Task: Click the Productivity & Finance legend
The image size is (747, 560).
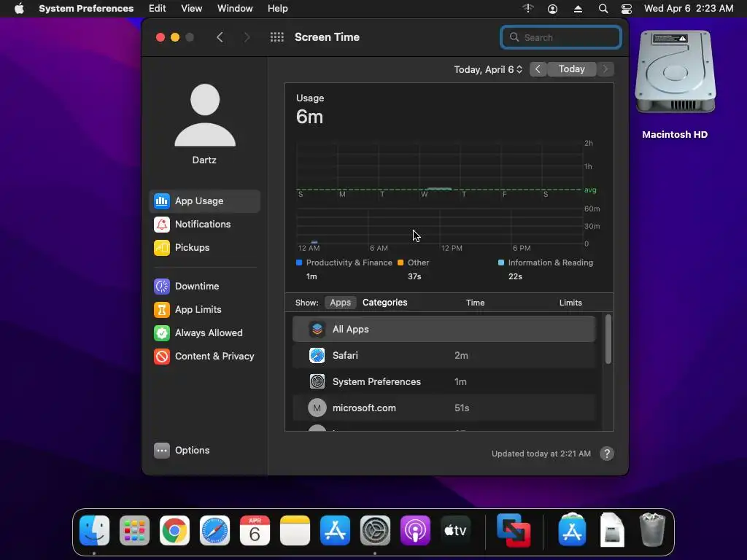Action: [344, 262]
